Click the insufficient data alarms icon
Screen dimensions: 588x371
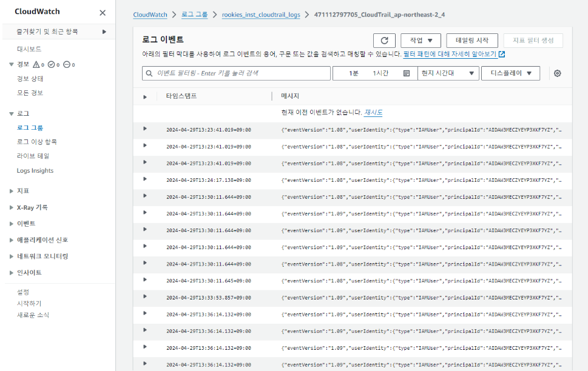(x=67, y=64)
